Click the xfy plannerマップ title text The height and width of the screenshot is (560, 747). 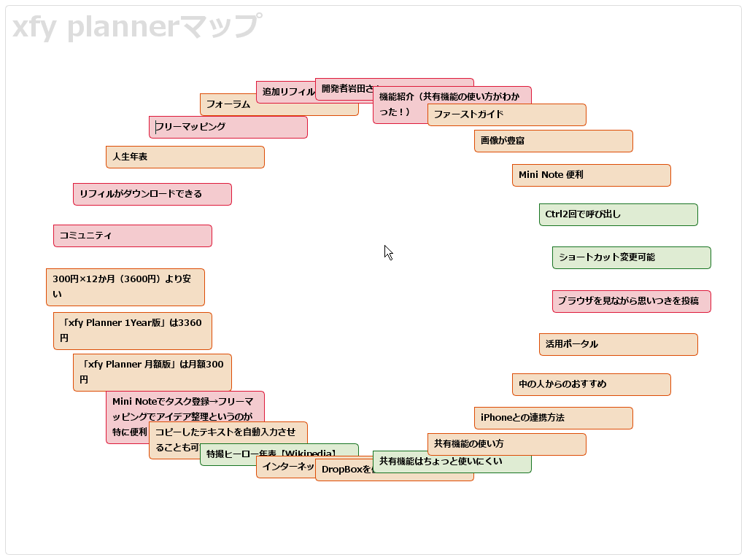pos(137,27)
